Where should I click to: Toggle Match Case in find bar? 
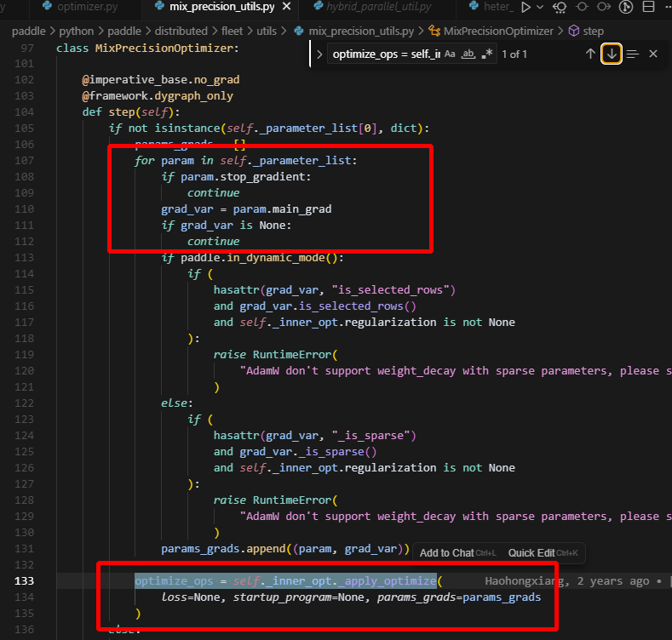tap(450, 54)
